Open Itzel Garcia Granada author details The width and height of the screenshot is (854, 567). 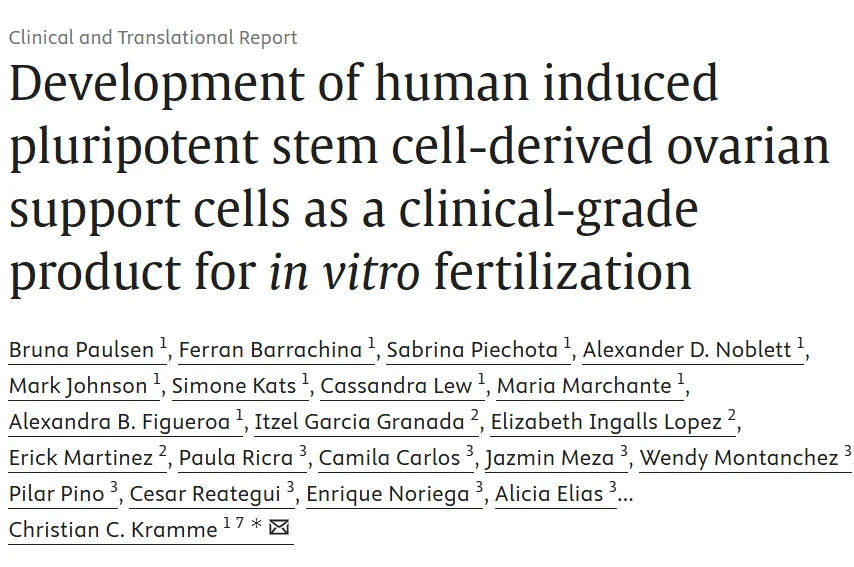pyautogui.click(x=359, y=422)
